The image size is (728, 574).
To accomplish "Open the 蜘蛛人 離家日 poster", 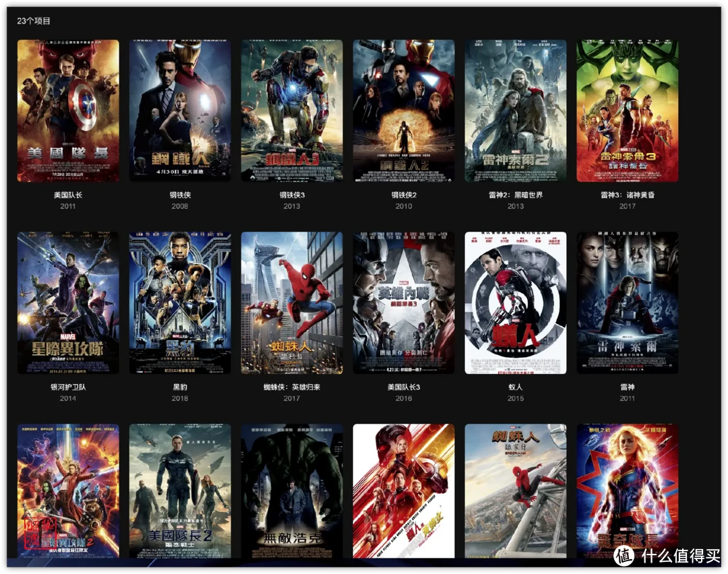I will (x=516, y=490).
